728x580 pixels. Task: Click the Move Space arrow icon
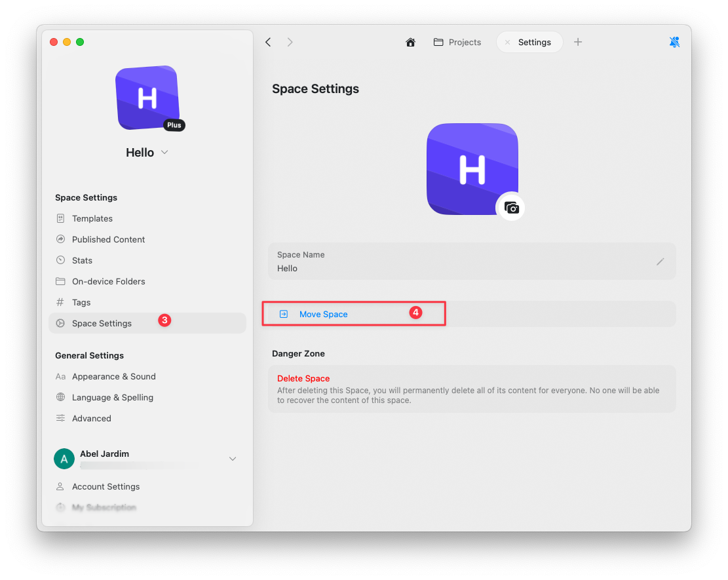[x=284, y=315]
